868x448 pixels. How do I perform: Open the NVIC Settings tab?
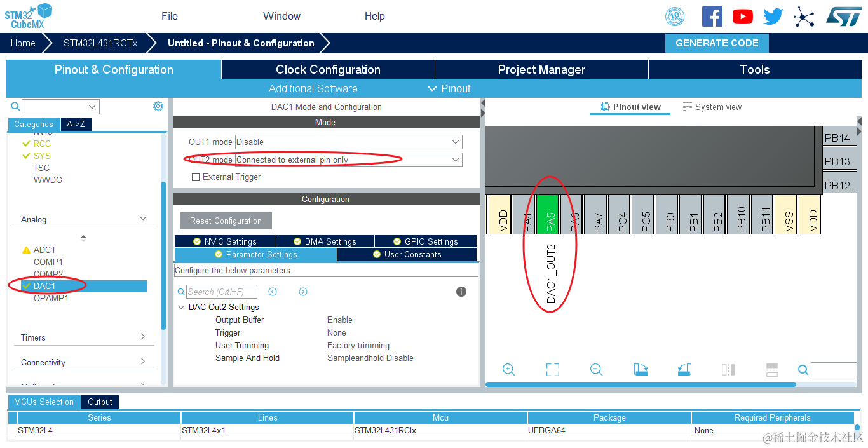click(x=224, y=241)
